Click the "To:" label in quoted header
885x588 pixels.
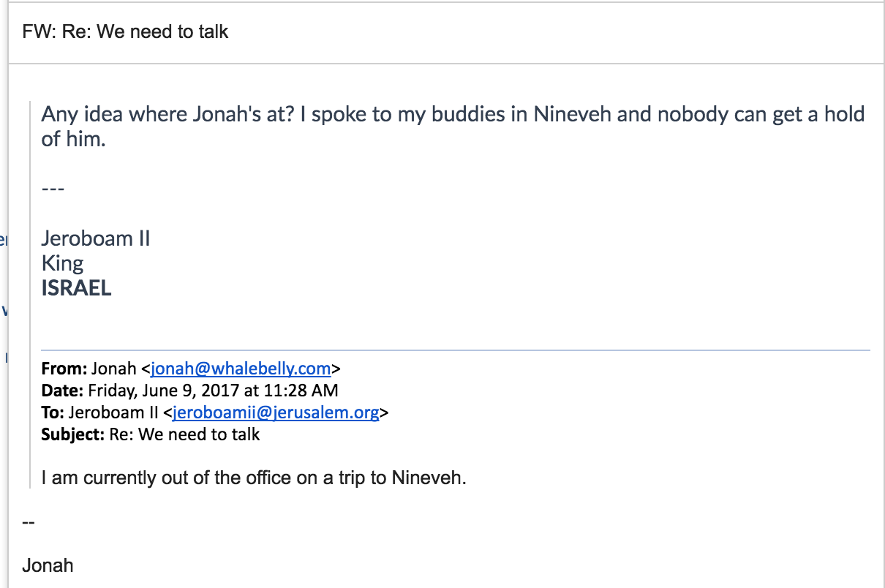point(53,412)
